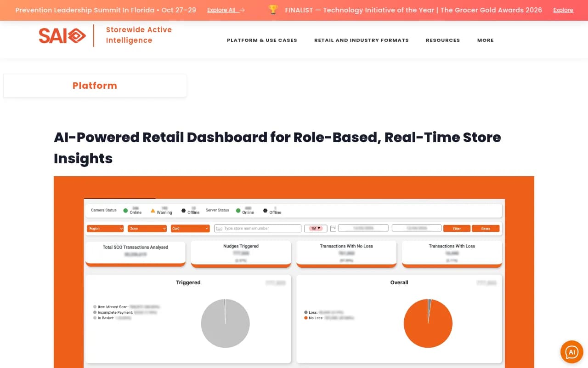588x368 pixels.
Task: Click the SAI logo in the header
Action: coord(62,35)
